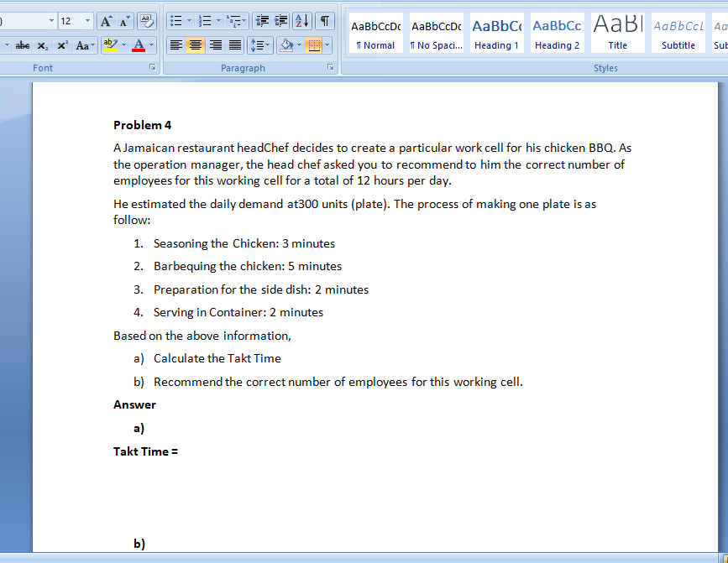Open the numbering library dropdown arrow

click(x=218, y=21)
